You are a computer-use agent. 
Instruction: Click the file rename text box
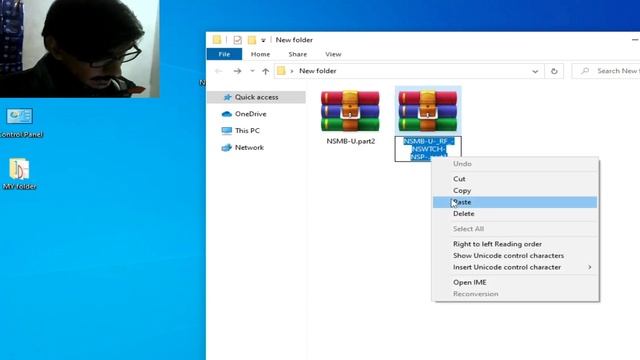[428, 149]
